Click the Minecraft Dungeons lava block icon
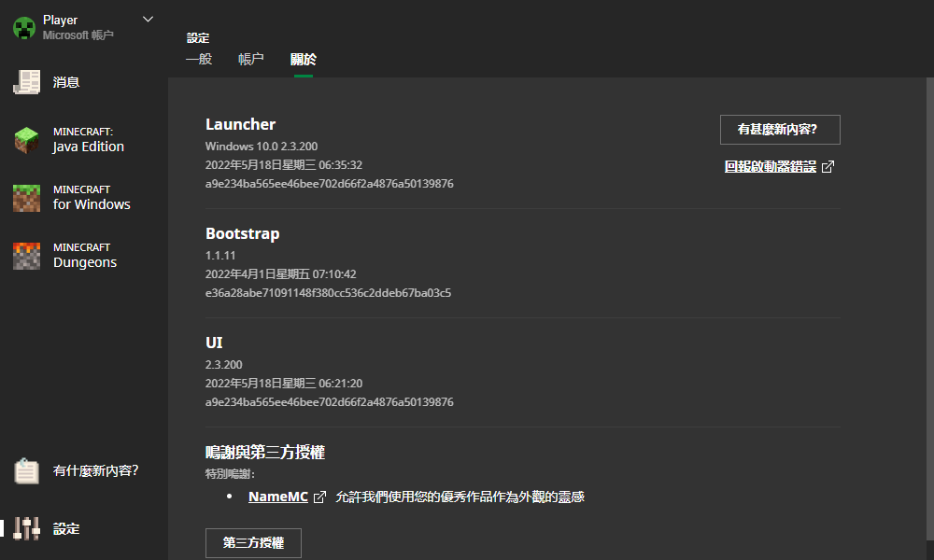934x560 pixels. pyautogui.click(x=27, y=256)
